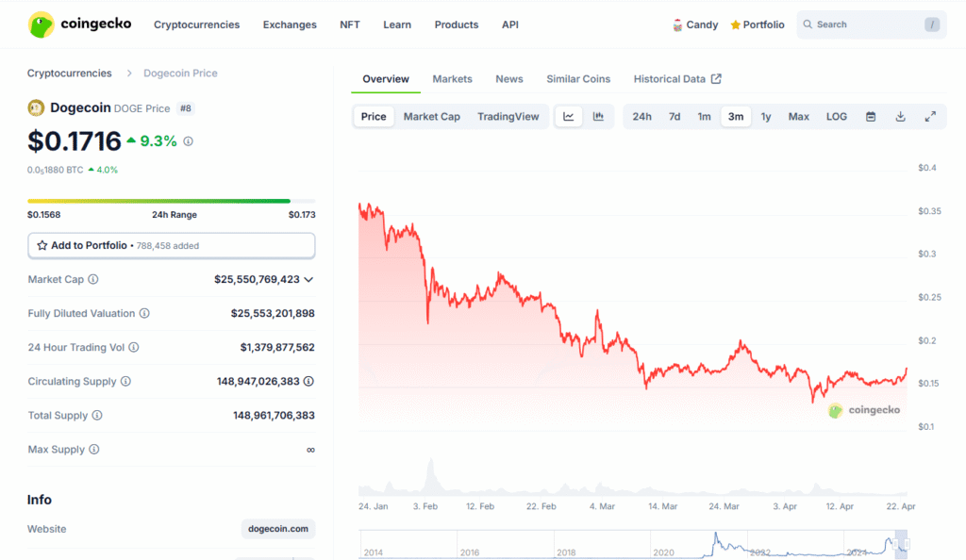
Task: Click the Market Cap info icon
Action: coord(93,279)
